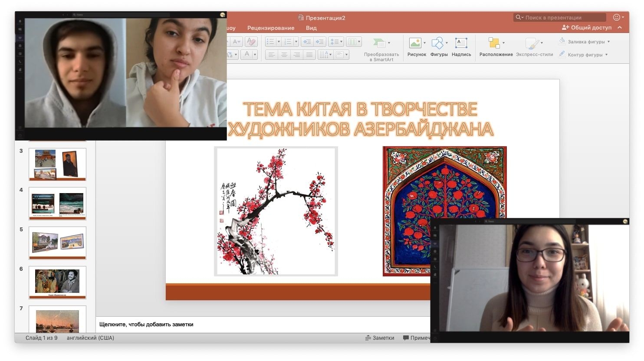The image size is (644, 361).
Task: Open the numbered list dropdown arrow
Action: click(x=296, y=42)
